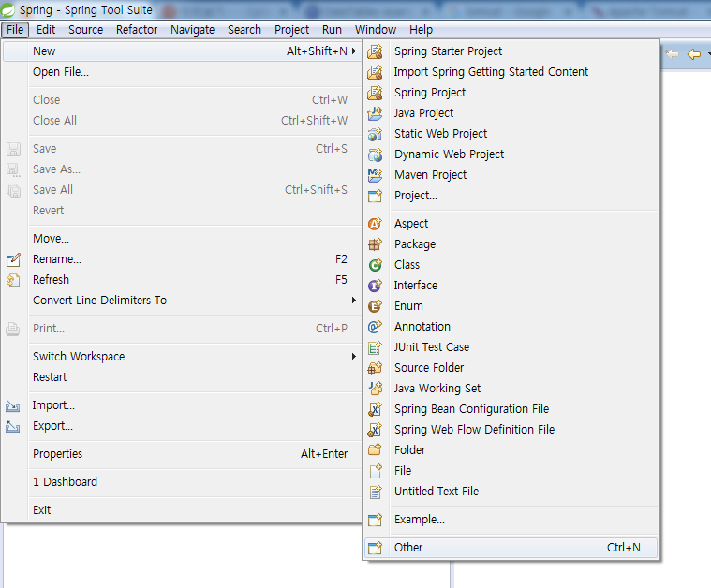Image resolution: width=711 pixels, height=588 pixels.
Task: Select Untitled Text File label
Action: [437, 491]
